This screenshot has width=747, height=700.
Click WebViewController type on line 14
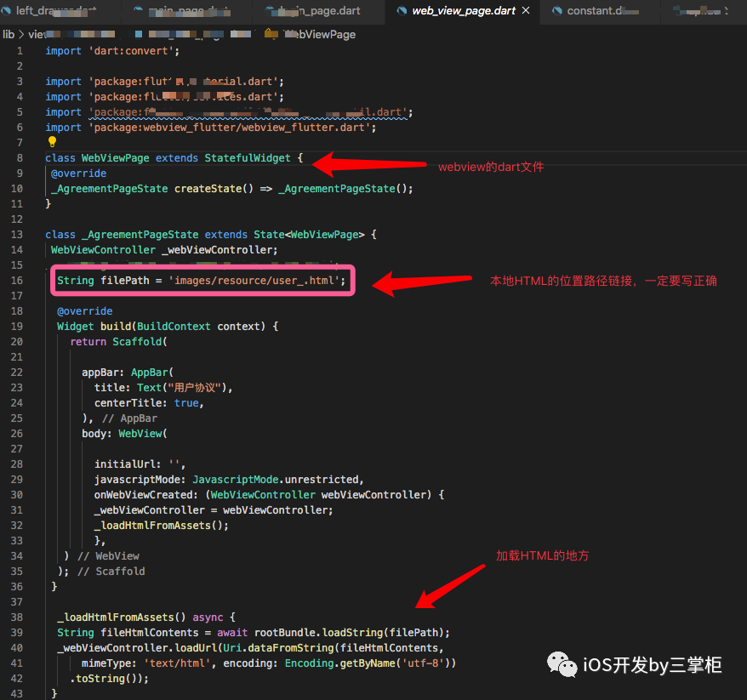click(x=103, y=250)
